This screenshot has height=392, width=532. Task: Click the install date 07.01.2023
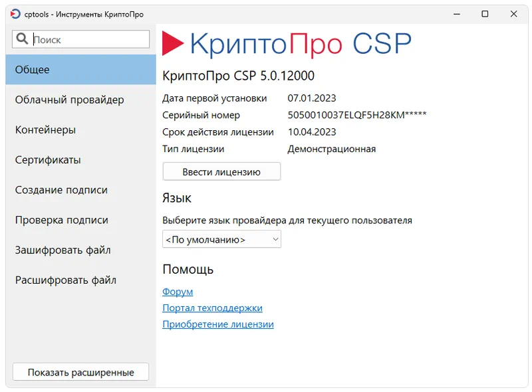(312, 98)
